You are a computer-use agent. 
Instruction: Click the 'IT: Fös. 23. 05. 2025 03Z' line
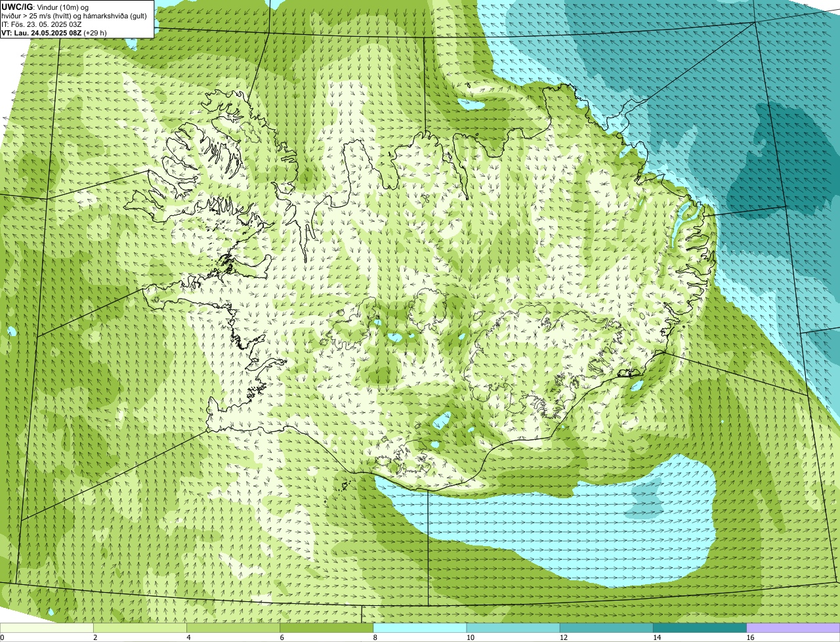pos(41,24)
